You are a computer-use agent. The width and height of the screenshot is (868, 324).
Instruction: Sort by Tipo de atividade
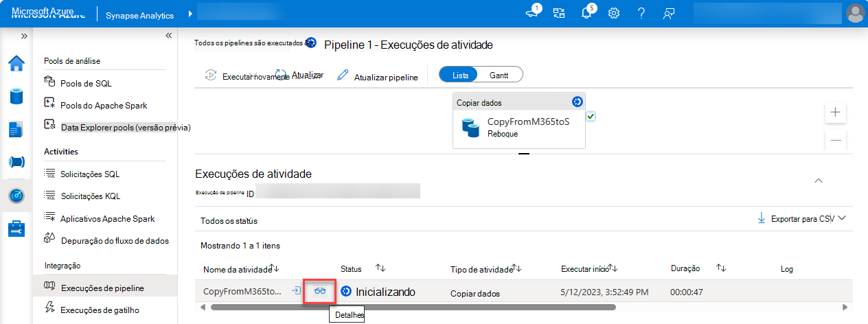coord(487,269)
